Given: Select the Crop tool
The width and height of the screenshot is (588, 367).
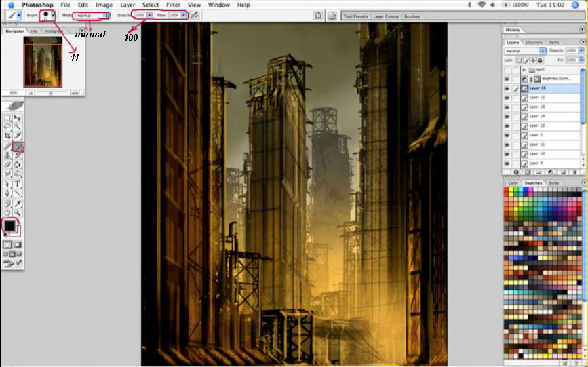Looking at the screenshot, I should (x=7, y=136).
